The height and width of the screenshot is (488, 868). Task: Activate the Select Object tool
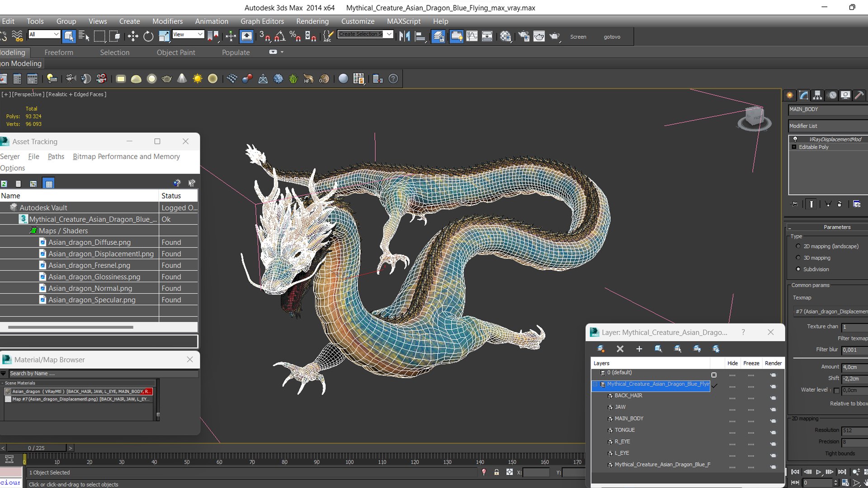(x=69, y=36)
